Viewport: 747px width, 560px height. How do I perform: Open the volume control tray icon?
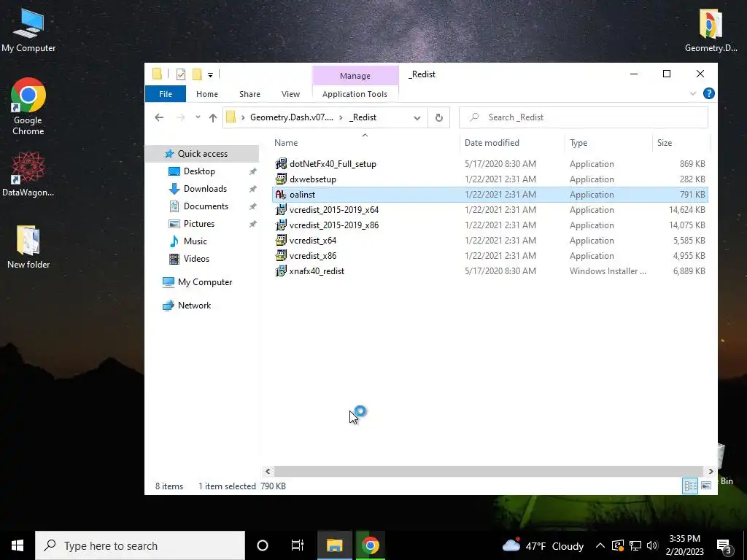tap(652, 545)
